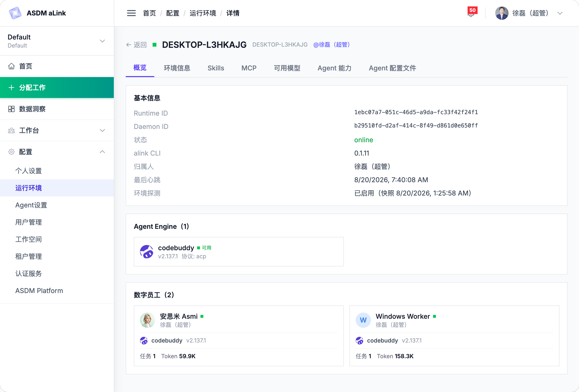Screen dimensions: 579x392
Task: Expand the Default workspace selector
Action: point(57,41)
